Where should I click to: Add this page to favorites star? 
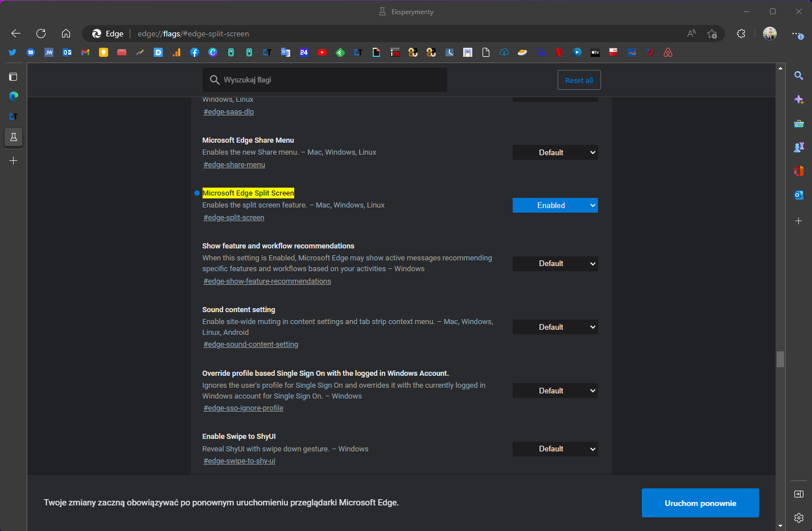point(712,34)
